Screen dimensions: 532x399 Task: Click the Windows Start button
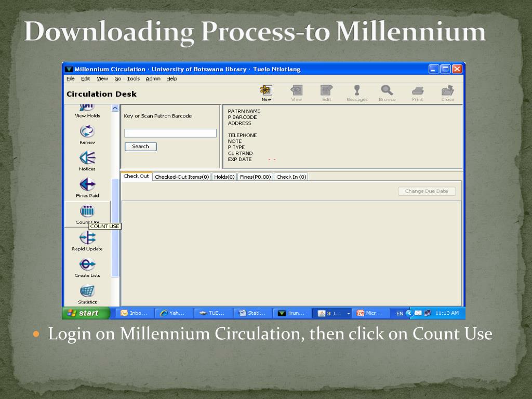86,313
